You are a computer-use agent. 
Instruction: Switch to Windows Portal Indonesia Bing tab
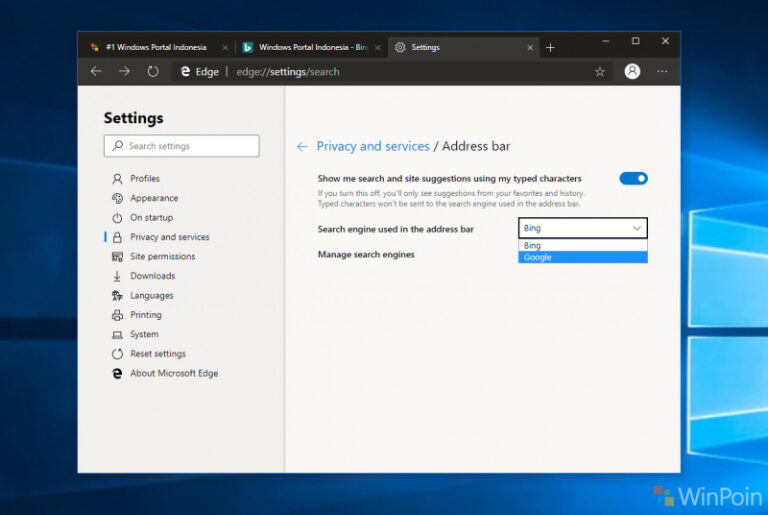tap(312, 47)
